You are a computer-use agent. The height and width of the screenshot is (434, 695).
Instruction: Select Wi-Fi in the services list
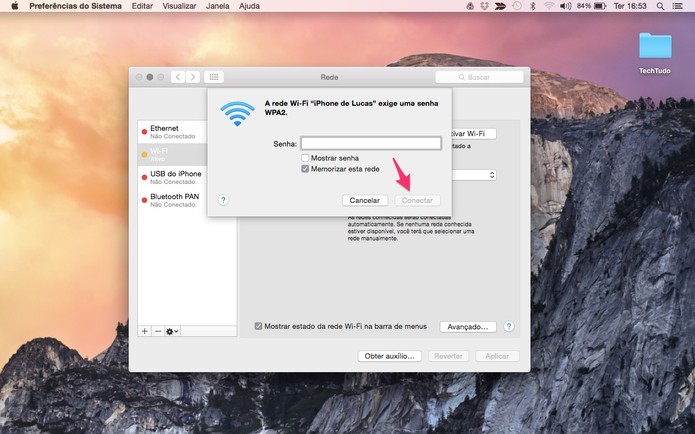pos(172,154)
